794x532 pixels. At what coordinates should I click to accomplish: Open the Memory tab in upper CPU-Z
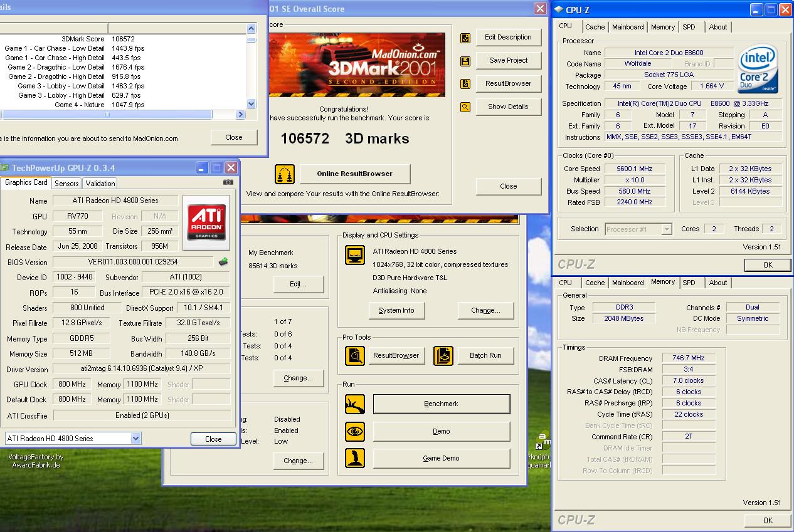click(x=663, y=27)
